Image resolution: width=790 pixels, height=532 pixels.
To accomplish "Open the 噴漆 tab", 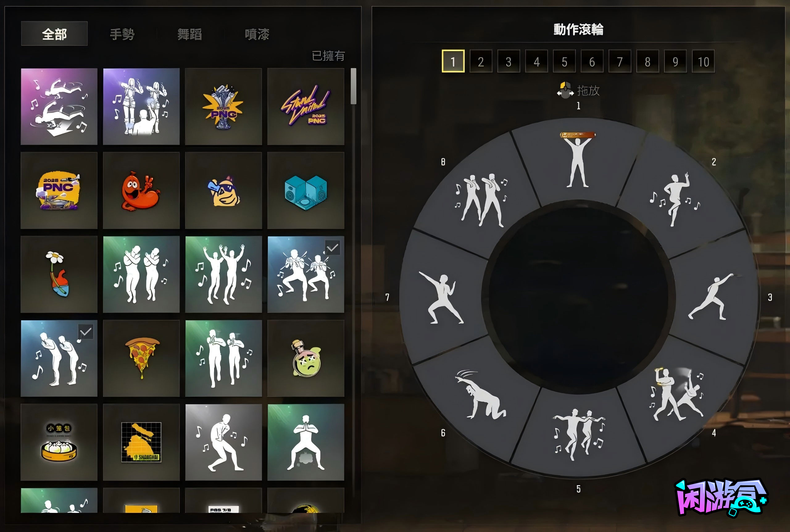I will [257, 34].
